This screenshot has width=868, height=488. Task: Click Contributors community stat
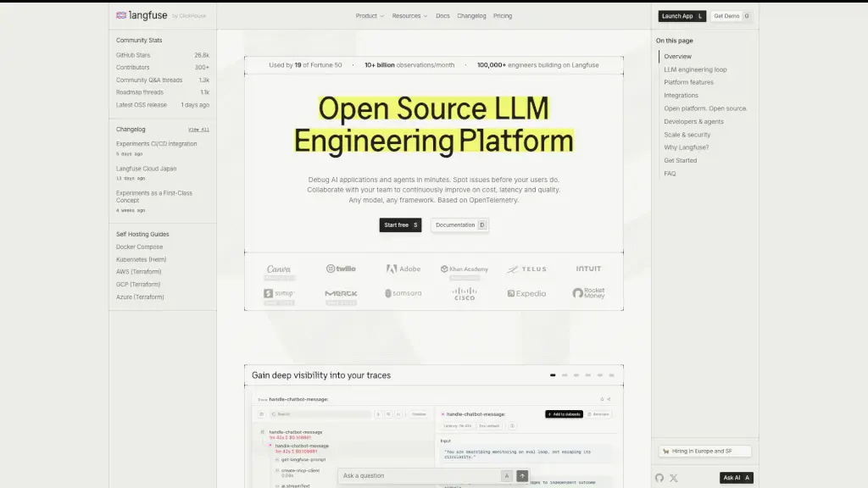tap(163, 68)
